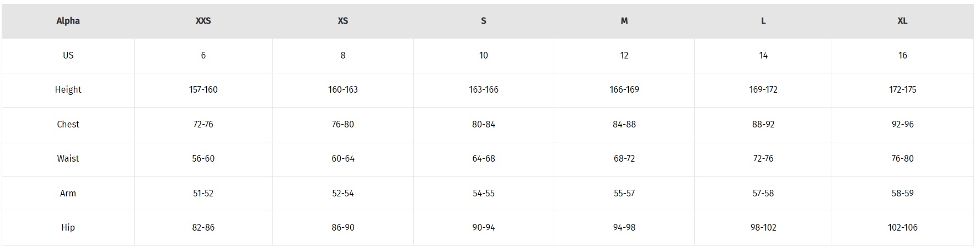The width and height of the screenshot is (980, 251).
Task: Click the XS size header
Action: (x=342, y=21)
